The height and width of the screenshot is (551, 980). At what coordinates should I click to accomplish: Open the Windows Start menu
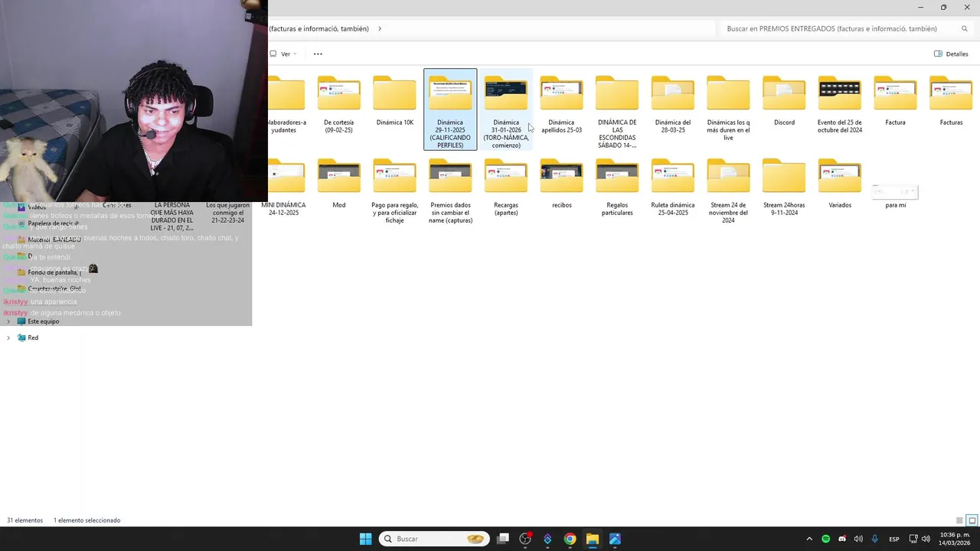366,539
